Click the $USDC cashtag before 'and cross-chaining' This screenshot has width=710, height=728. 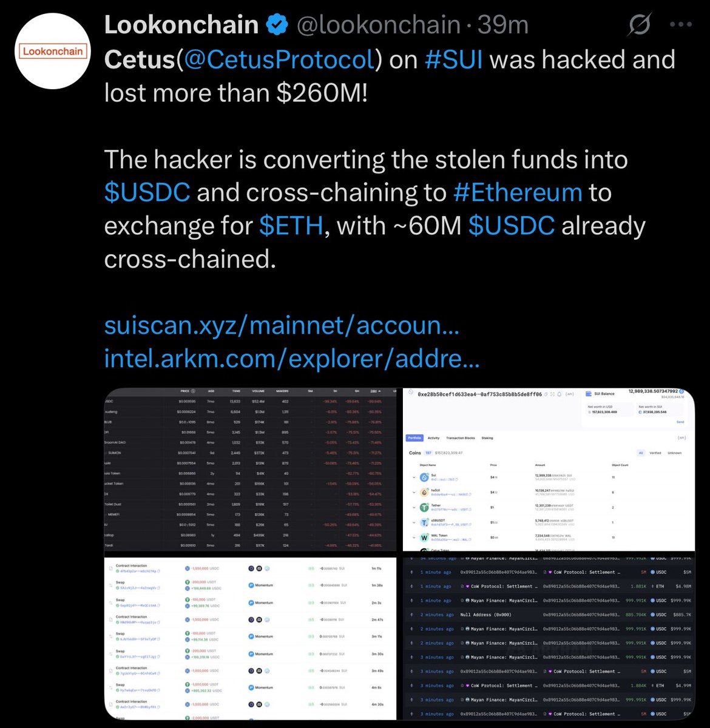(x=147, y=192)
